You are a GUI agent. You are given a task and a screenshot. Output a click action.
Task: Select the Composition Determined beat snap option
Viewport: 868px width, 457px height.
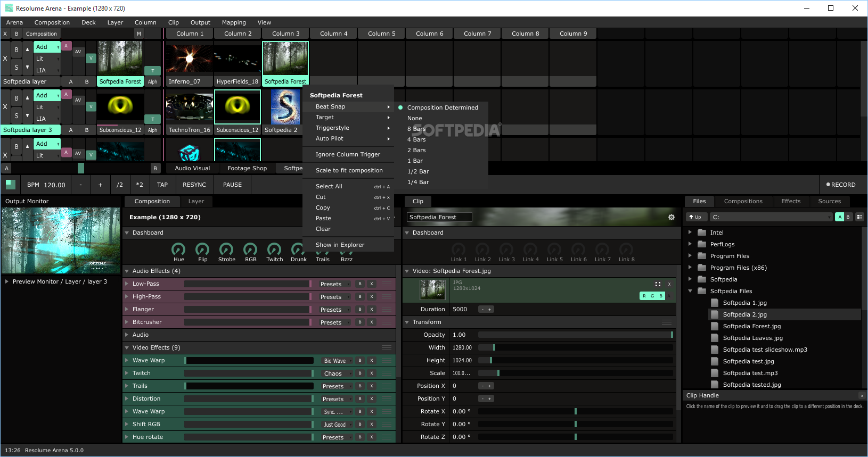pyautogui.click(x=443, y=107)
